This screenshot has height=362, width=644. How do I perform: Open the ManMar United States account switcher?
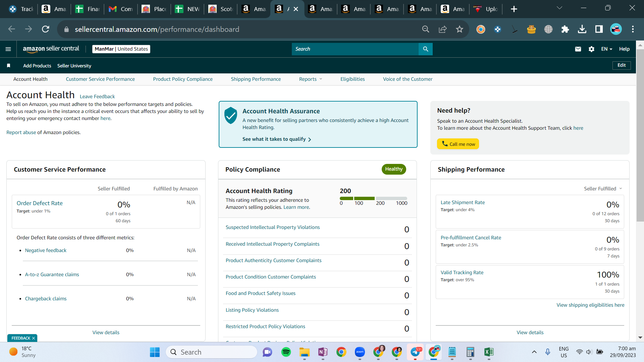click(x=121, y=49)
